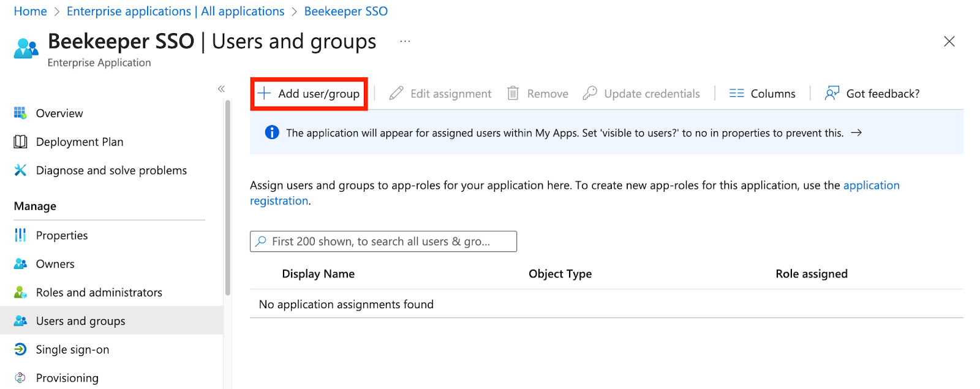Click Edit assignment in the toolbar
The image size is (980, 389).
(440, 94)
